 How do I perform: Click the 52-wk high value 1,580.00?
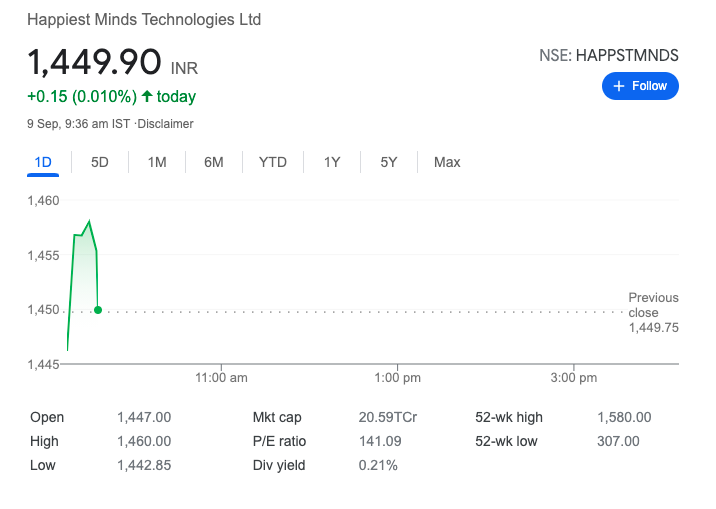click(624, 417)
